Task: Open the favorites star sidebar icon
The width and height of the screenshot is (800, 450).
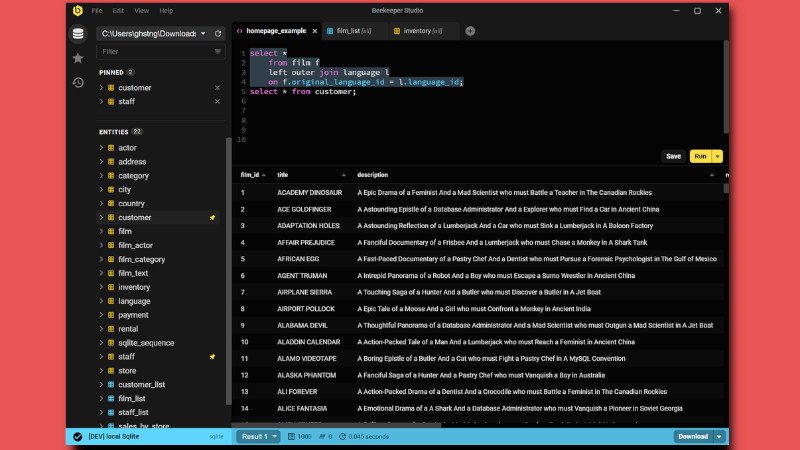Action: [x=78, y=58]
